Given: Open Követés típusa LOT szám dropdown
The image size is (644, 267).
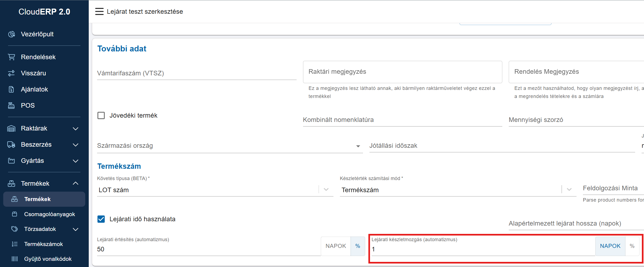Looking at the screenshot, I should tap(326, 190).
